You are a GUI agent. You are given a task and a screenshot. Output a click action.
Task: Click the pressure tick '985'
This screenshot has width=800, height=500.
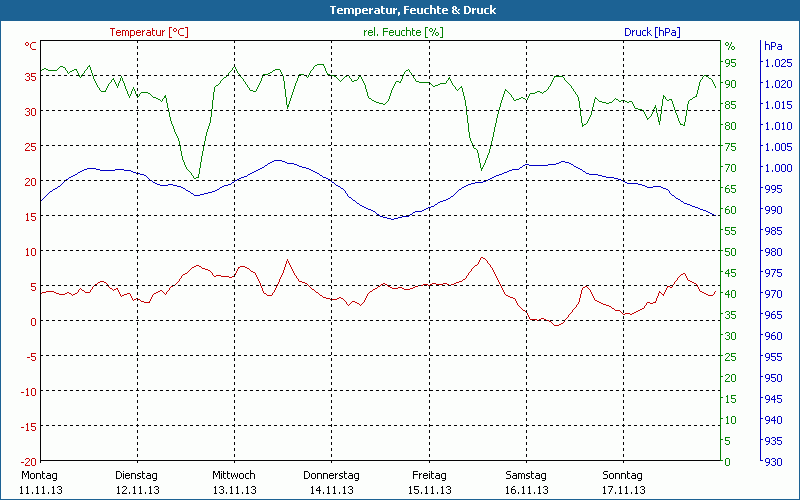pos(773,231)
